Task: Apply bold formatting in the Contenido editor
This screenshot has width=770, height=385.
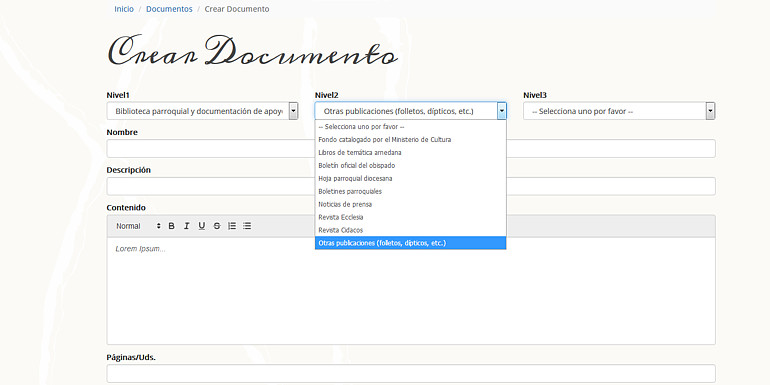Action: click(171, 226)
